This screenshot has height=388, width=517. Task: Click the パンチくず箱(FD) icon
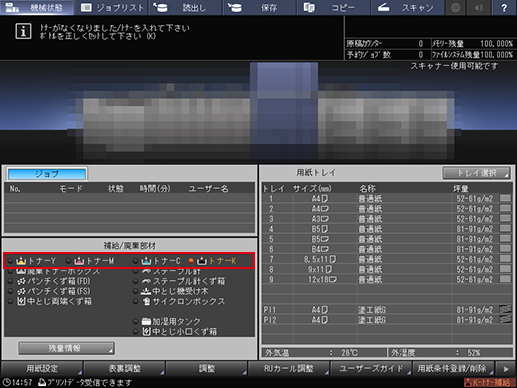(21, 281)
